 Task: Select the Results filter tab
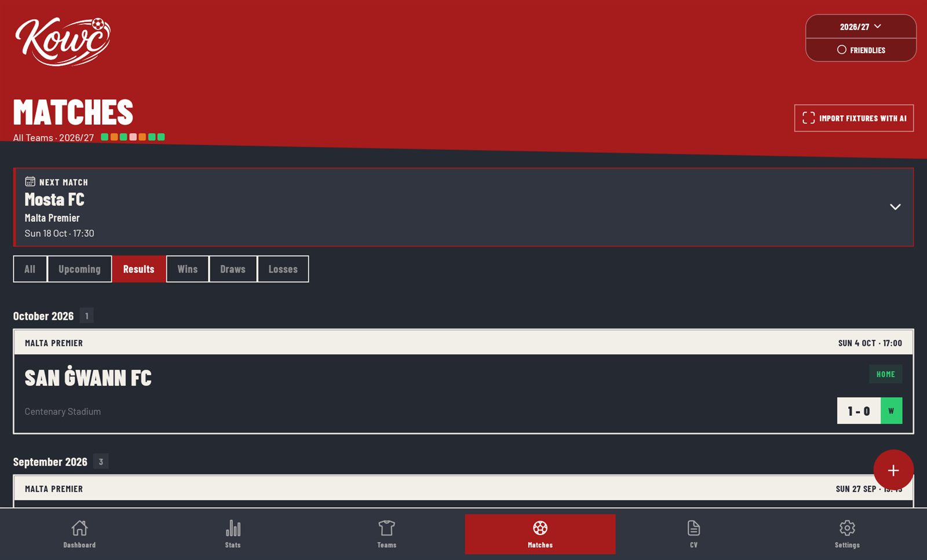click(139, 269)
